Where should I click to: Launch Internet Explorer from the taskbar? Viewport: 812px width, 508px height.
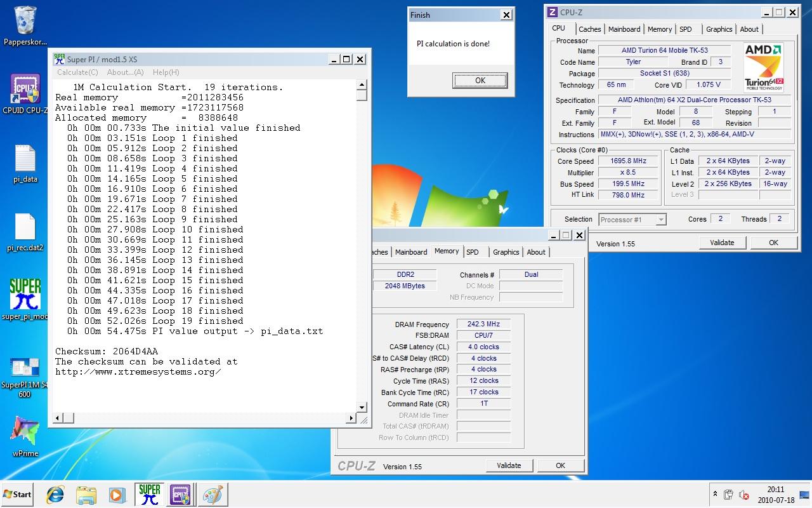pyautogui.click(x=56, y=495)
